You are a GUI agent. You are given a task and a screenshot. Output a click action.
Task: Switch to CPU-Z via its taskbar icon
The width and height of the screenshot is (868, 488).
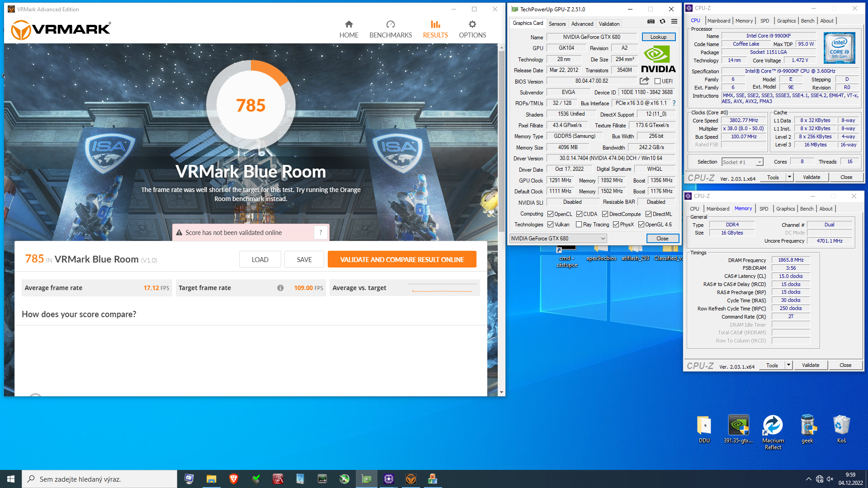click(x=389, y=479)
